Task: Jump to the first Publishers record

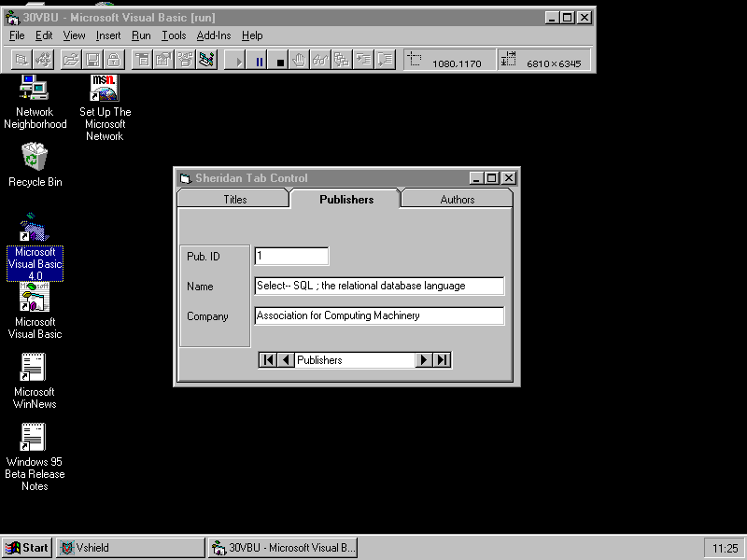Action: 268,360
